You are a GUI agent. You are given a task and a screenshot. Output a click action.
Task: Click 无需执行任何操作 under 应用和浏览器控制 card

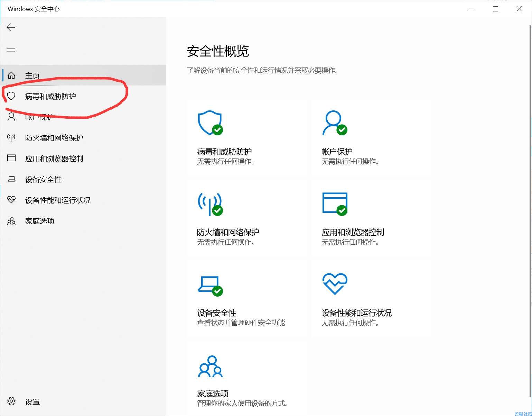point(350,242)
